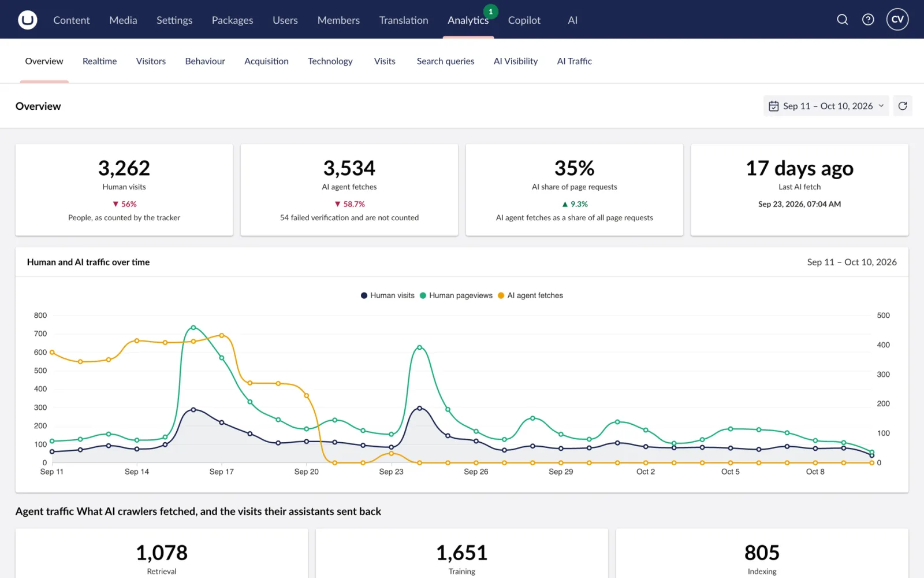Click the Sep 23, 2026, 07:04 AM text
924x578 pixels.
click(x=800, y=204)
